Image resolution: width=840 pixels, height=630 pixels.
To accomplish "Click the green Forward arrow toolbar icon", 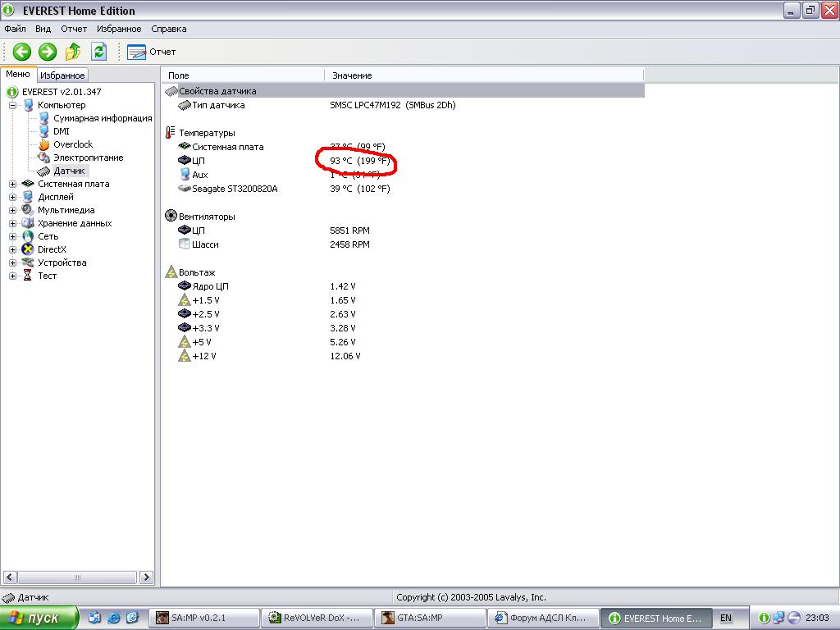I will point(48,52).
